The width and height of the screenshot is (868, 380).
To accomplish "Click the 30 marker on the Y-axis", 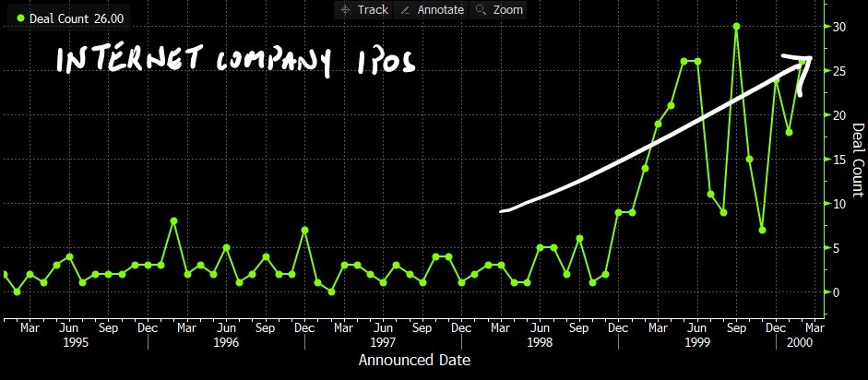I will point(841,27).
